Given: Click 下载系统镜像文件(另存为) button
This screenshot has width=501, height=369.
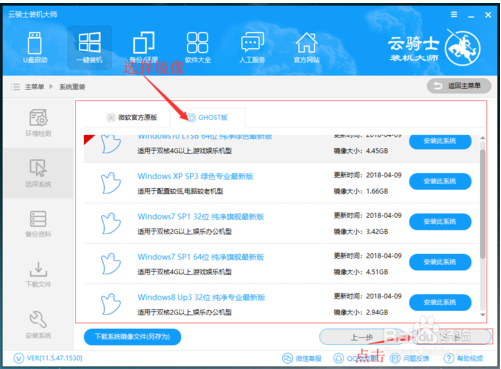Looking at the screenshot, I should 132,337.
